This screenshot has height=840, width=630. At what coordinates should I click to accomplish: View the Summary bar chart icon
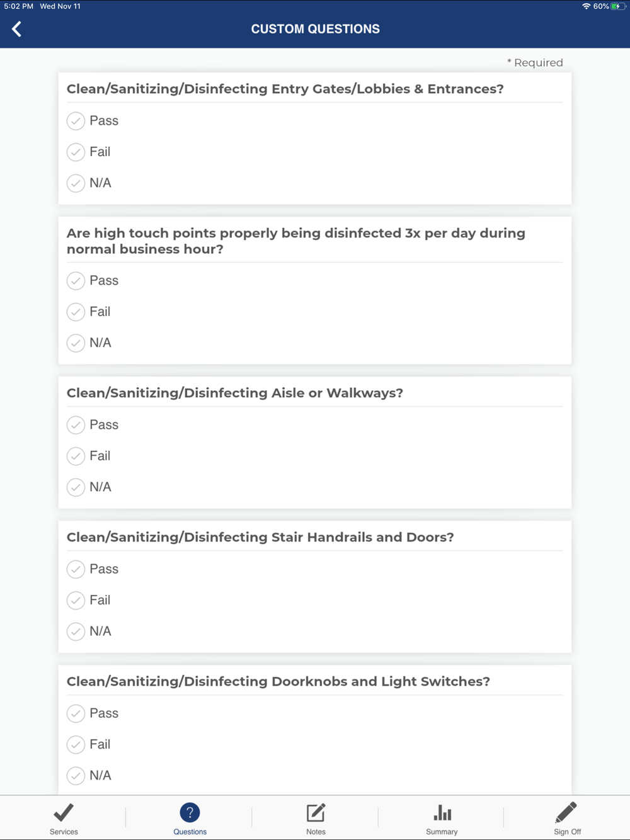point(442,813)
